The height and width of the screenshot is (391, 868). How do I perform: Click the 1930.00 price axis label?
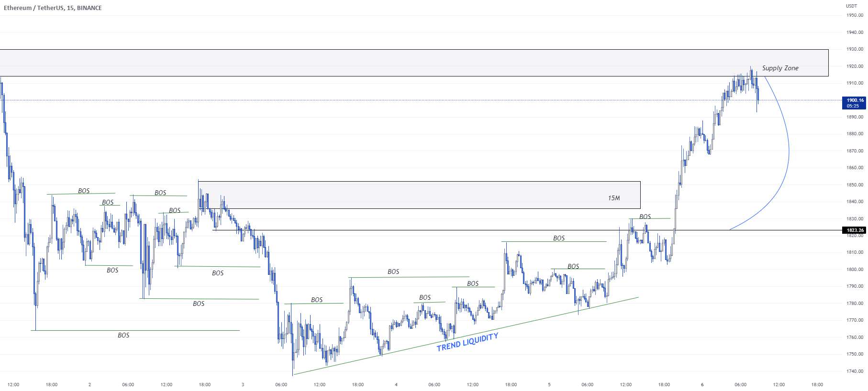click(x=855, y=49)
